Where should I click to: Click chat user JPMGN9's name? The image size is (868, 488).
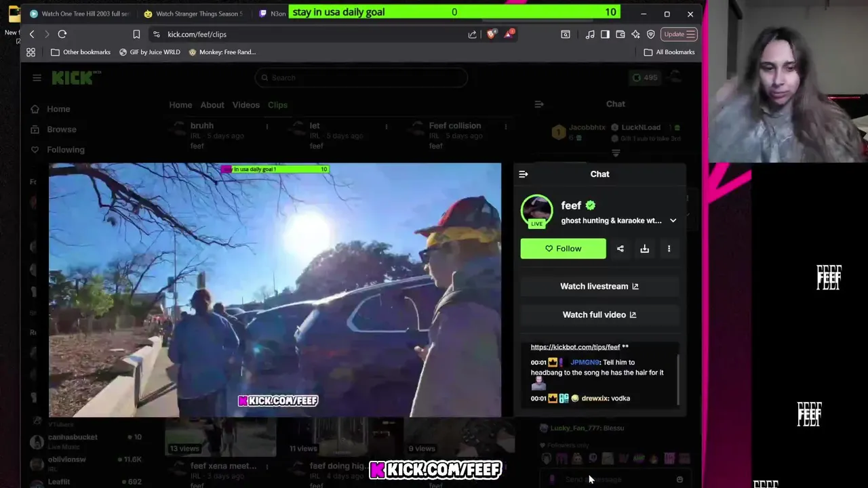[x=585, y=363]
